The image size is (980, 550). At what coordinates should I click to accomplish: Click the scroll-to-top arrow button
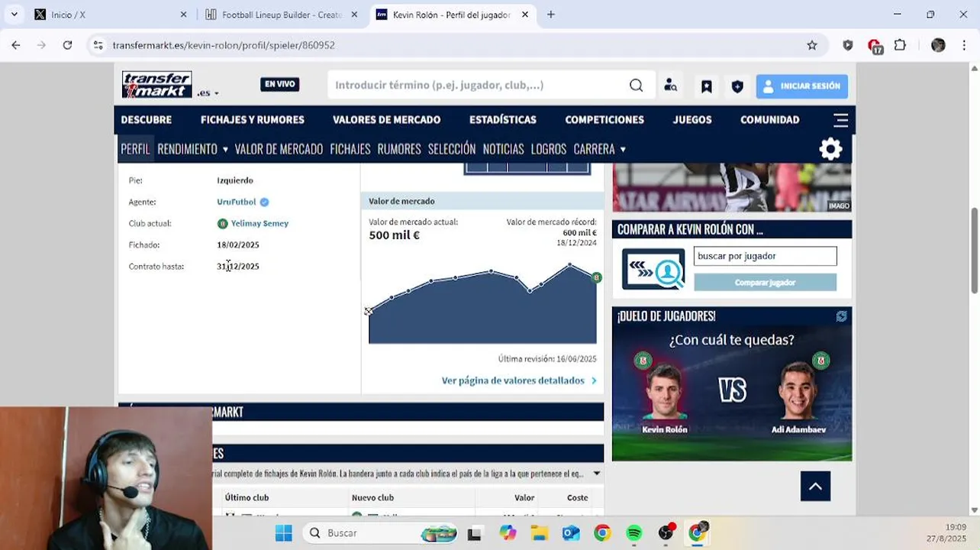pyautogui.click(x=815, y=486)
